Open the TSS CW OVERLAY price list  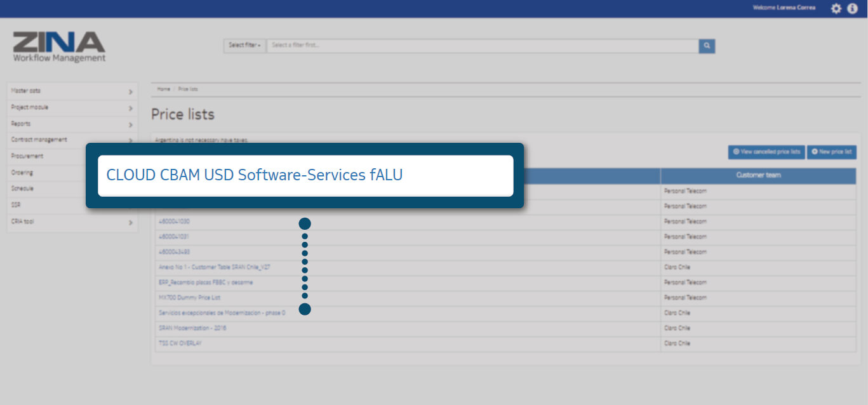click(x=180, y=343)
